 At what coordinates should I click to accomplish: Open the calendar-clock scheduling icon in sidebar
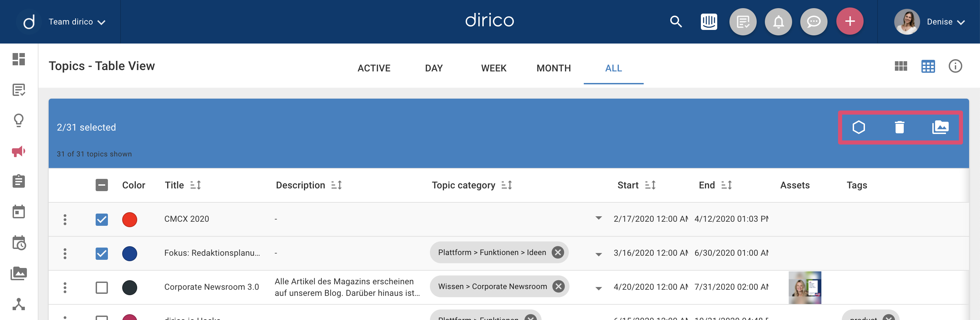click(19, 242)
